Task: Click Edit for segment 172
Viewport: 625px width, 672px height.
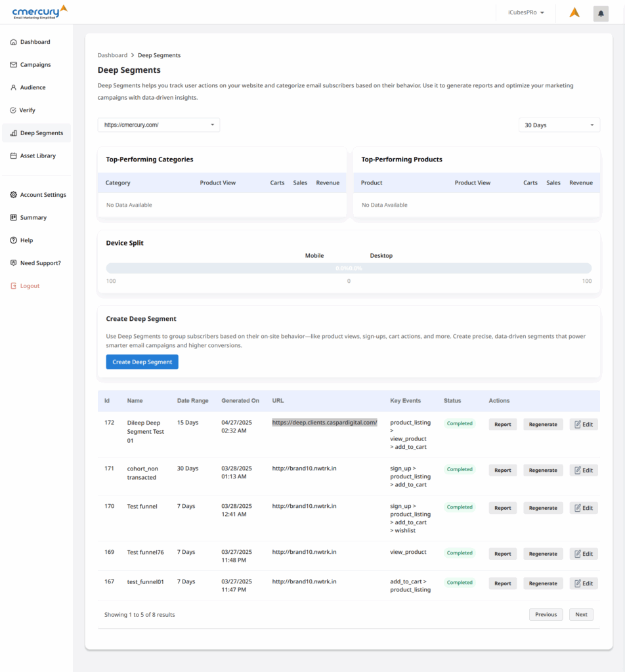Action: (x=583, y=425)
